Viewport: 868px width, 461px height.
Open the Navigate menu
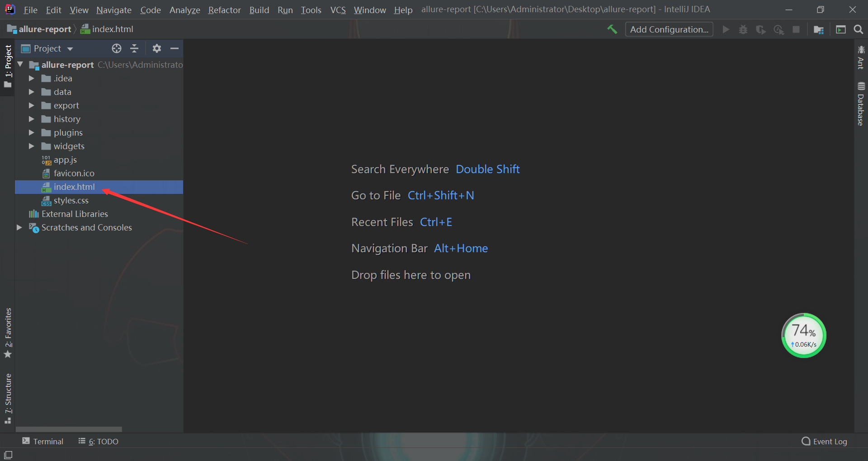(114, 9)
